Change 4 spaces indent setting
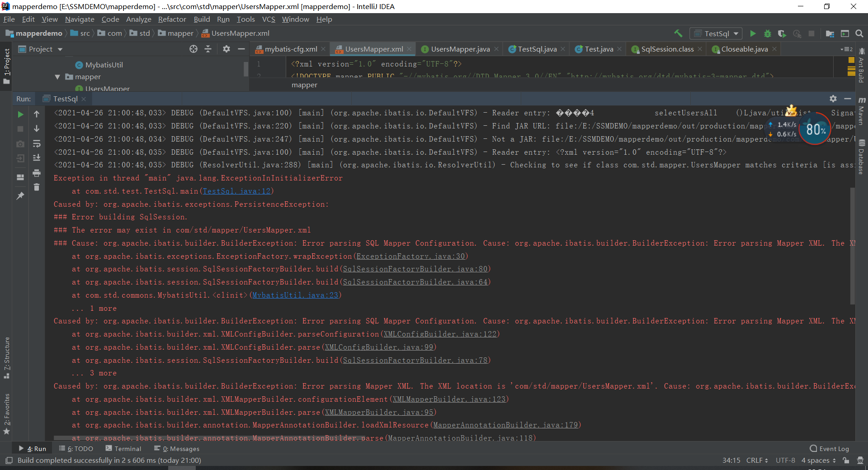Image resolution: width=868 pixels, height=470 pixels. tap(819, 461)
